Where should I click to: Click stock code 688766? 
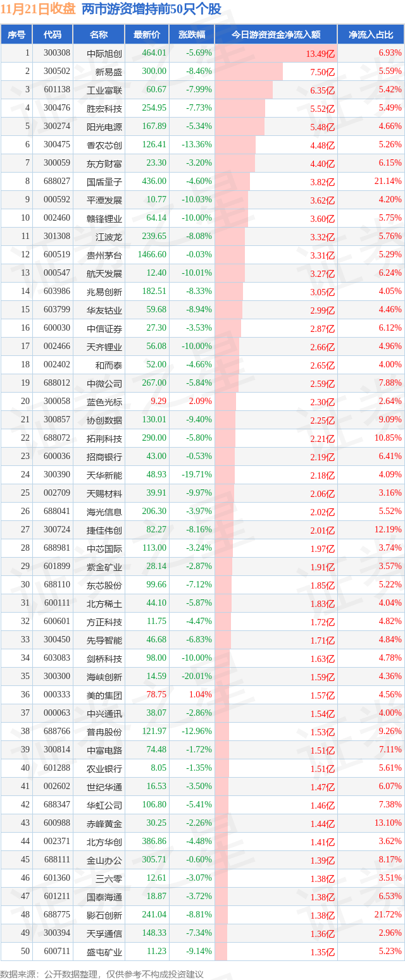click(56, 732)
